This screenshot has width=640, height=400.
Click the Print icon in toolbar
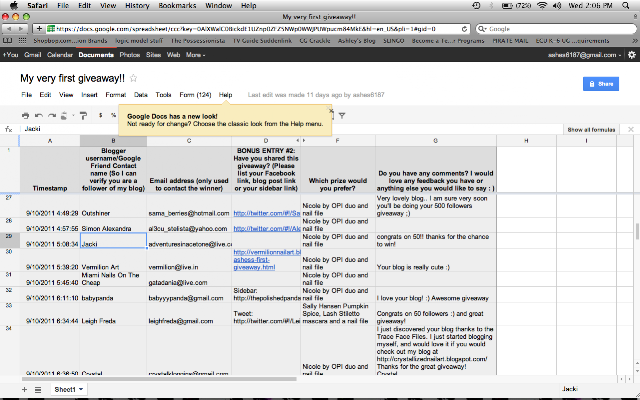coord(25,116)
